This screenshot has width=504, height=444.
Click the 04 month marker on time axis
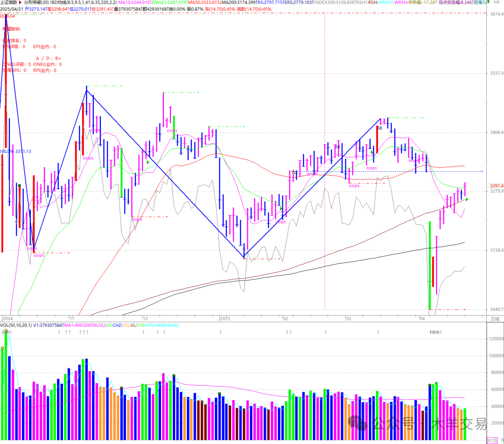[422, 318]
